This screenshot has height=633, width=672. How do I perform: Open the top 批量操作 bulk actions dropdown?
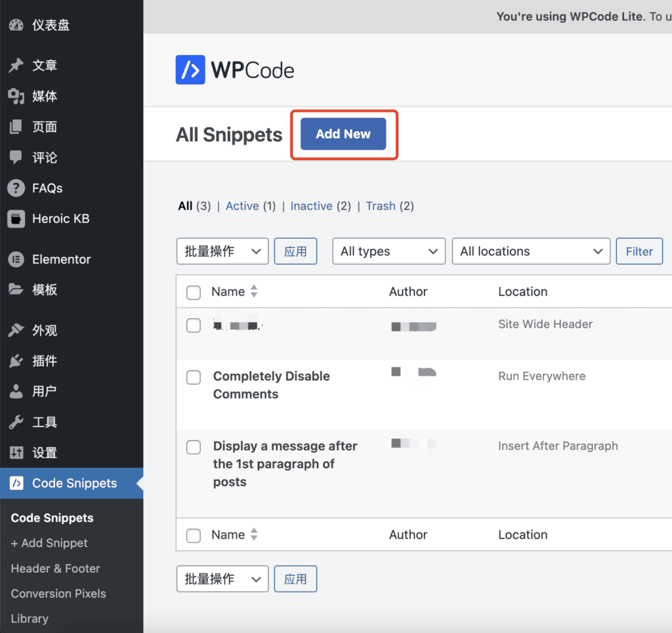(222, 251)
